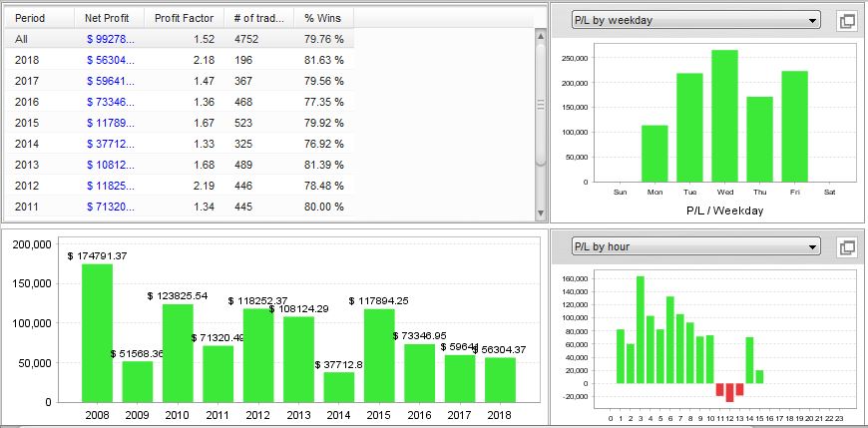Click the Wednesday bar in weekday chart
Screen dimensions: 868x428
[x=724, y=116]
